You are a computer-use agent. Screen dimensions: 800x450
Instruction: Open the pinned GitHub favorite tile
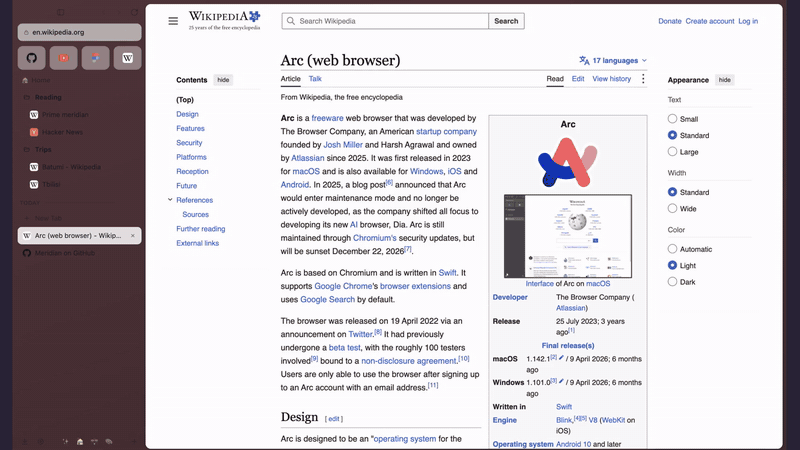32,58
